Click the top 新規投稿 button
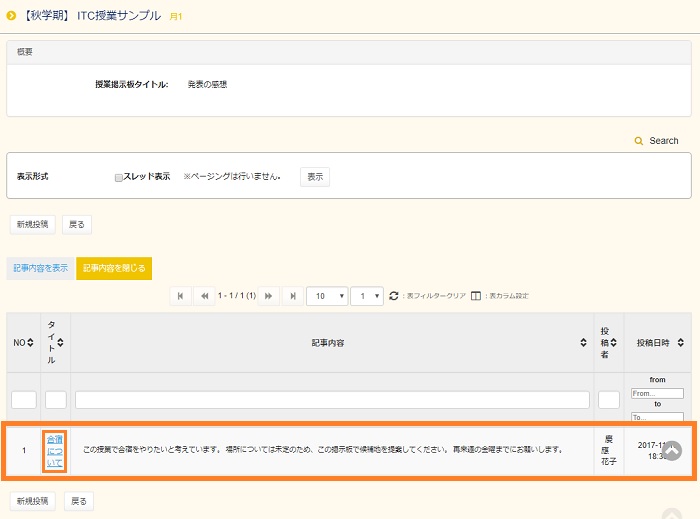 (33, 225)
